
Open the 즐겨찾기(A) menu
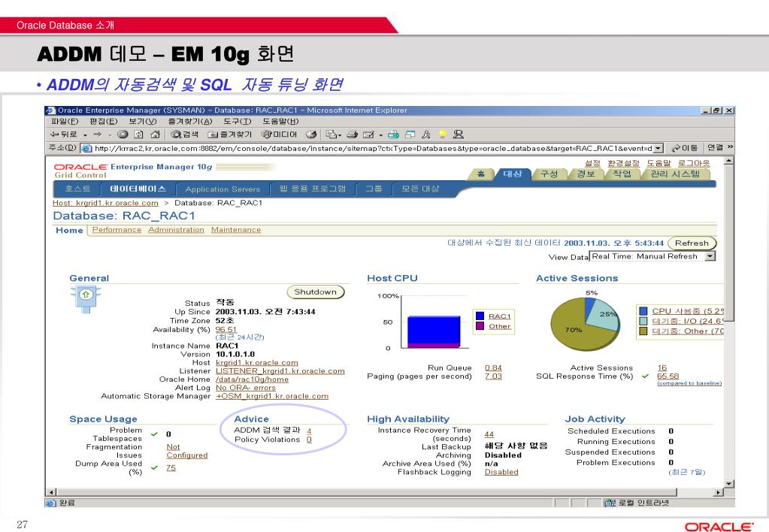coord(190,121)
